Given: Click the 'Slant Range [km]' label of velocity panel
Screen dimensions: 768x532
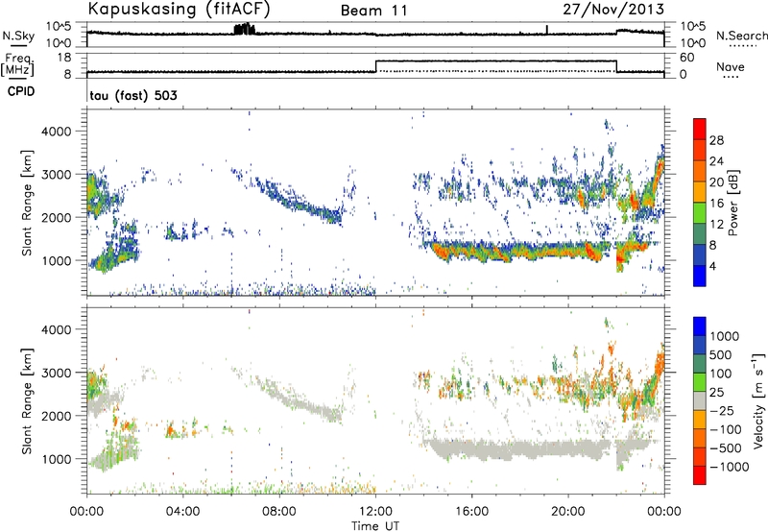Looking at the screenshot, I should tap(28, 400).
